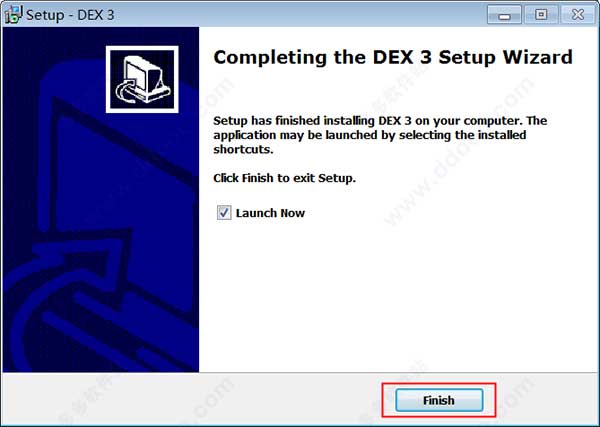The width and height of the screenshot is (600, 427).
Task: Click the 'Setup - DEX 3' title text
Action: point(70,15)
